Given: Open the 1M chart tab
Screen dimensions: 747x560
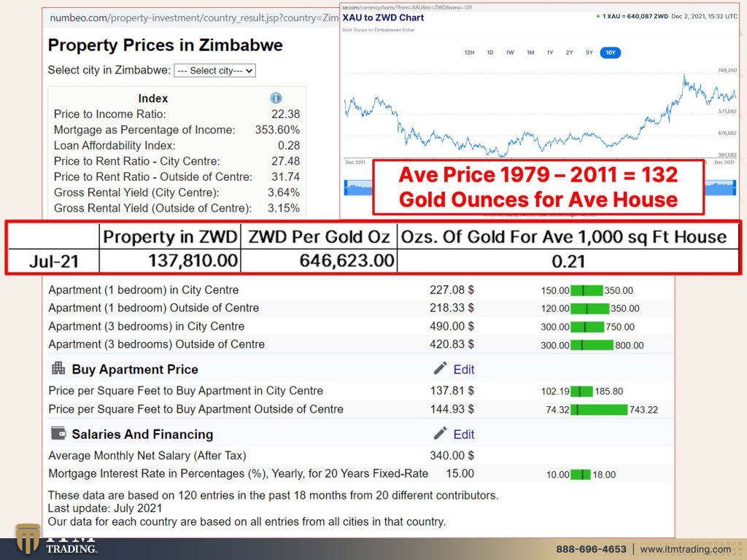Looking at the screenshot, I should [530, 52].
